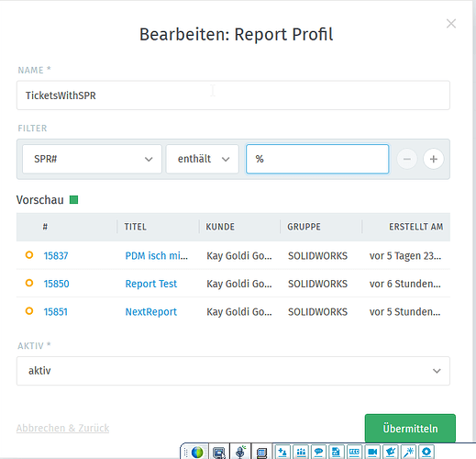Viewport: 476px width, 459px height.
Task: Click the screen sharing monitor icon
Action: point(219,453)
